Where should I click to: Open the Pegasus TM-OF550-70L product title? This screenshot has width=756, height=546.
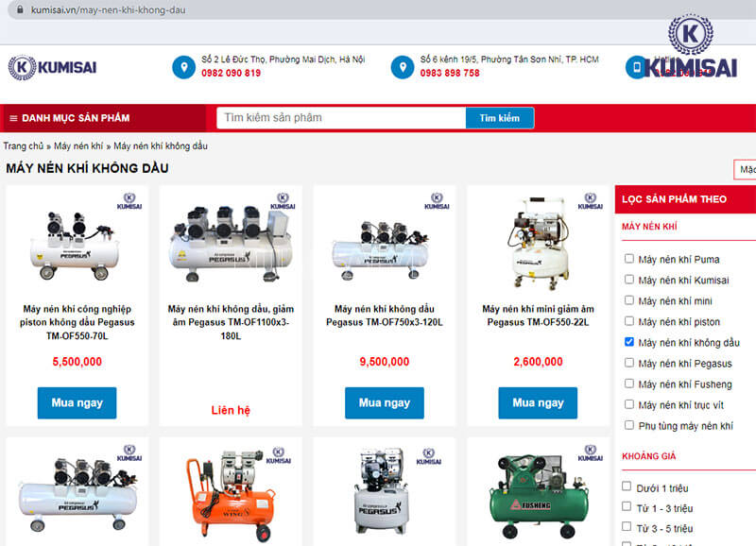pos(77,322)
